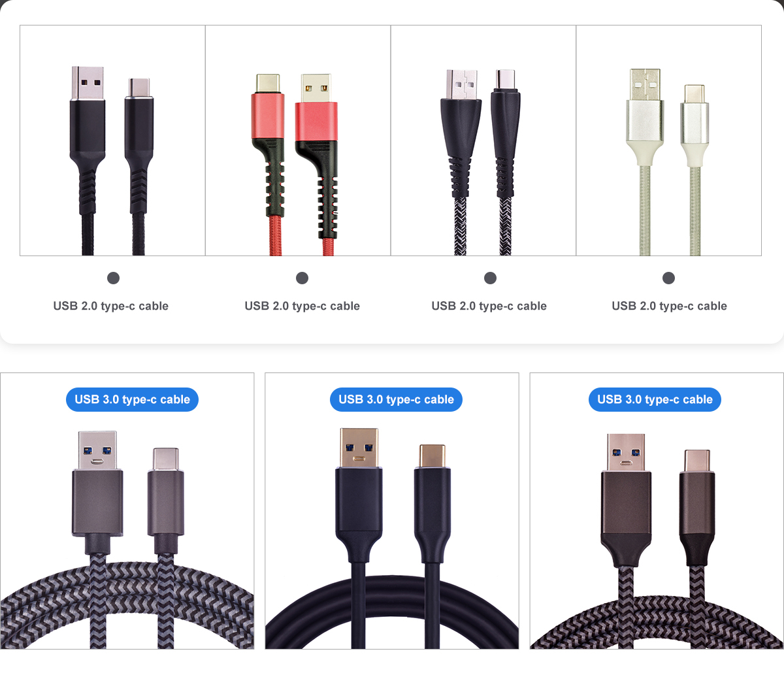Screen dimensions: 784x677
Task: Click the blue USB 3.0 badge on gray braided cable
Action: click(132, 399)
